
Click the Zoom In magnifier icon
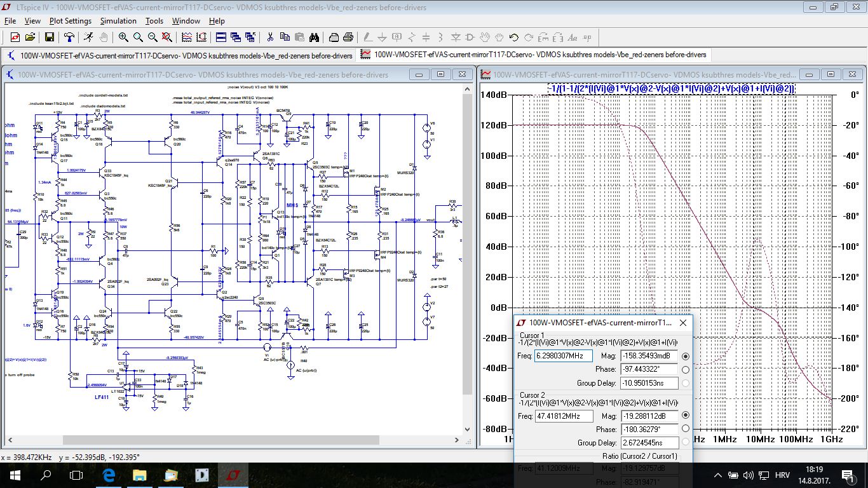[123, 37]
